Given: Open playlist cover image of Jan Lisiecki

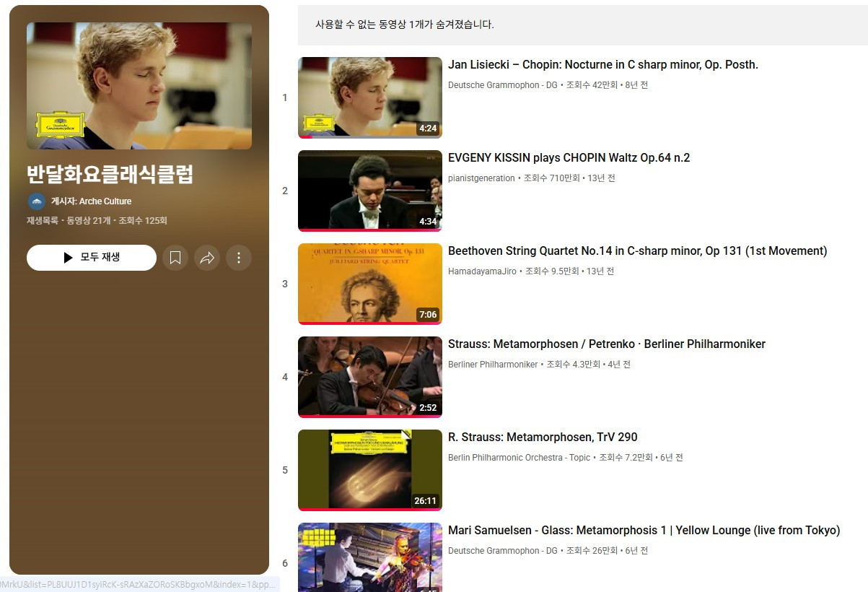Looking at the screenshot, I should [139, 86].
